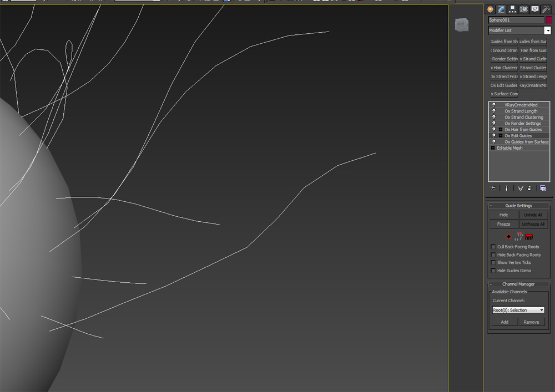Screen dimensions: 555x392
Task: Click the Pin Stack icon
Action: click(x=493, y=188)
